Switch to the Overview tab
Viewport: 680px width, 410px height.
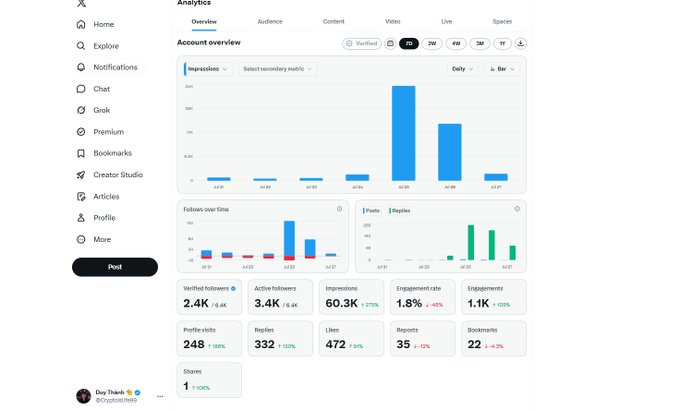[x=204, y=22]
